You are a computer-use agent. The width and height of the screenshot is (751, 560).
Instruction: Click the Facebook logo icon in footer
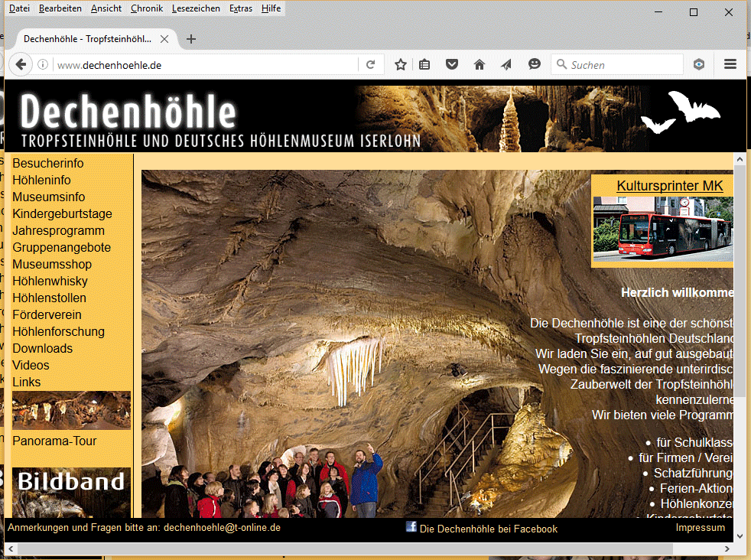point(411,527)
